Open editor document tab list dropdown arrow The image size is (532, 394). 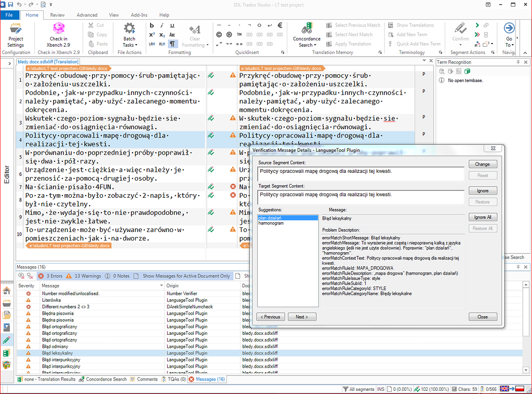click(424, 61)
